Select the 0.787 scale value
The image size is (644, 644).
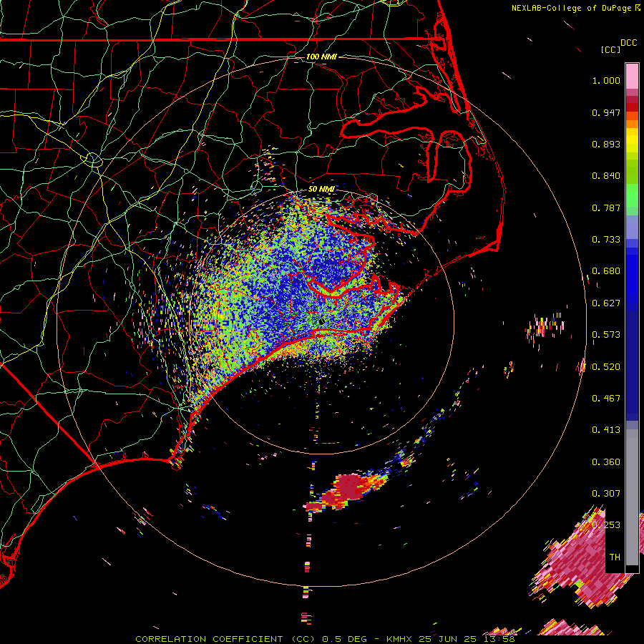pyautogui.click(x=606, y=208)
